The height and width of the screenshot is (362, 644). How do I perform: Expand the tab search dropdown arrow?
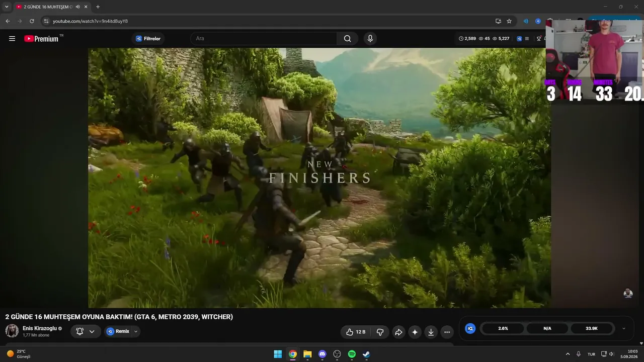click(x=7, y=7)
